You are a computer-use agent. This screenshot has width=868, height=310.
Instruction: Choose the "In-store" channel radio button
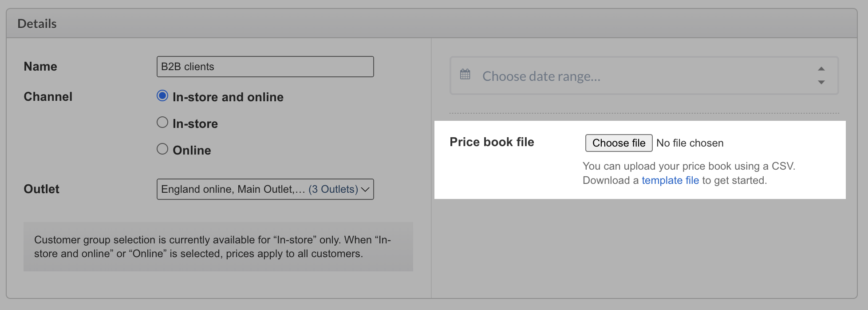162,123
